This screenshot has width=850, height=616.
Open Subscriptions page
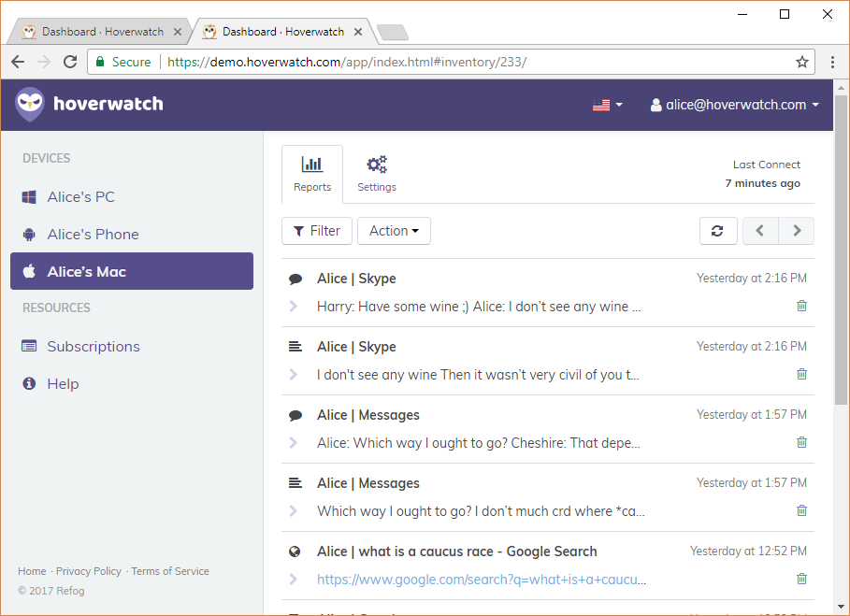132,346
